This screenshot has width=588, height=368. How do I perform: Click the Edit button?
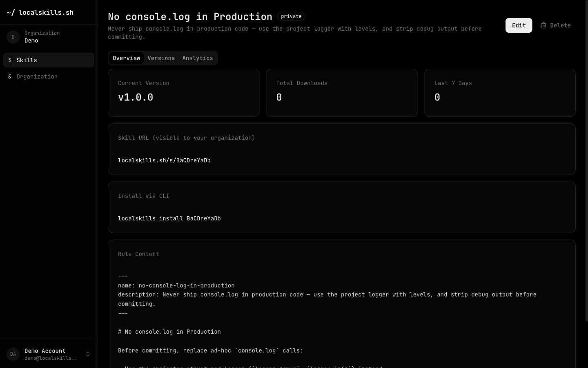coord(519,25)
